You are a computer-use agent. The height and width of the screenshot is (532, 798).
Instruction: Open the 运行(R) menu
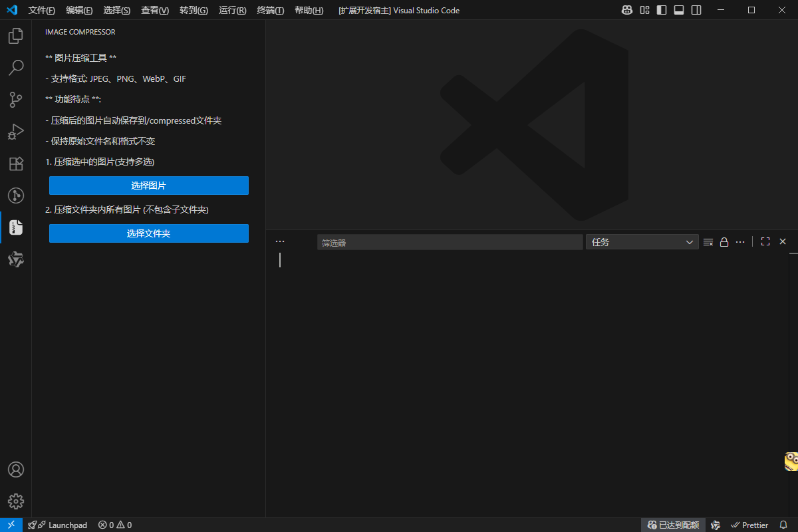pos(232,10)
